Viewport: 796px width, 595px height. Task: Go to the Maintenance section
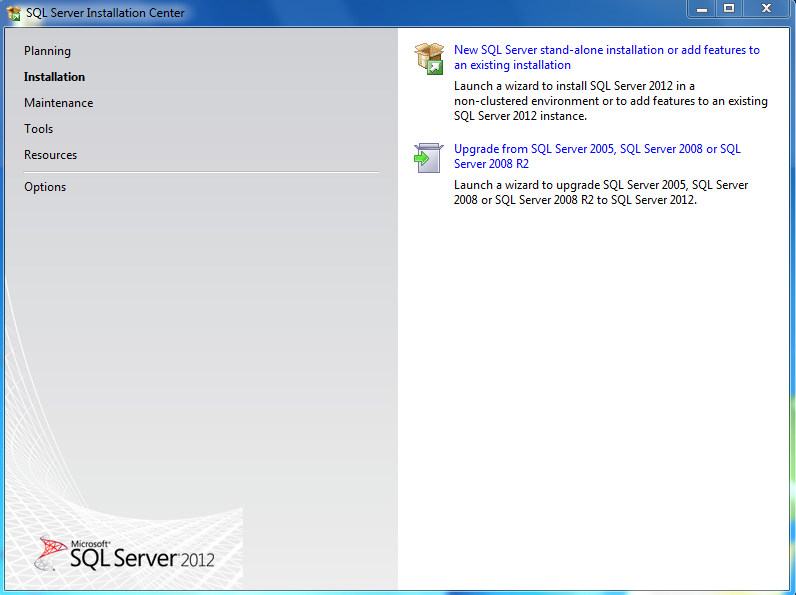pyautogui.click(x=58, y=103)
